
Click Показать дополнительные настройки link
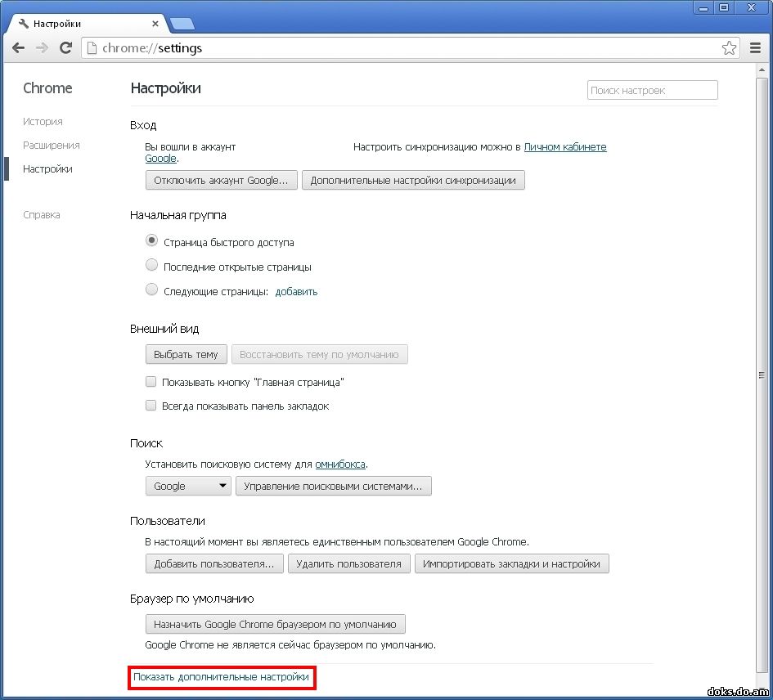pyautogui.click(x=222, y=677)
